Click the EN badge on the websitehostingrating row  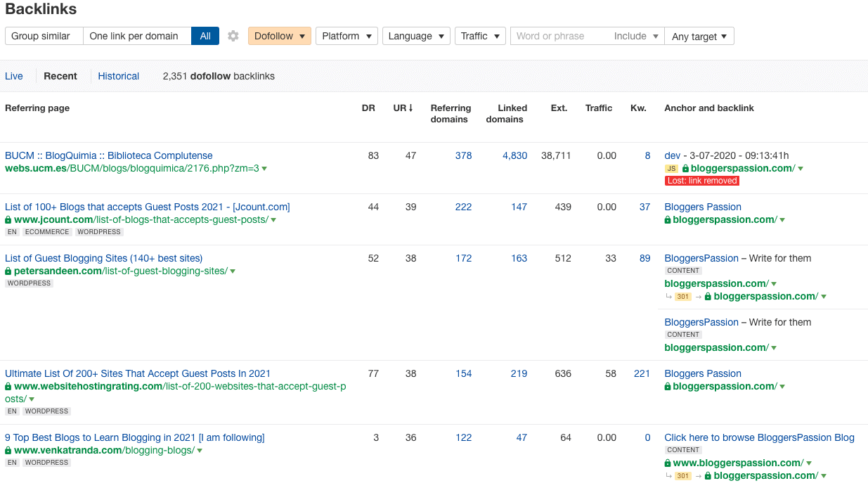click(12, 411)
